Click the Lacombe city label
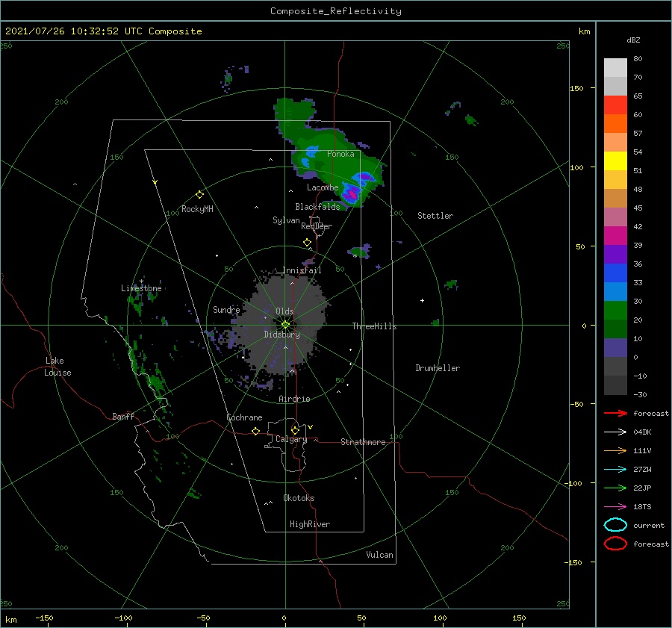Image resolution: width=672 pixels, height=628 pixels. pyautogui.click(x=323, y=187)
